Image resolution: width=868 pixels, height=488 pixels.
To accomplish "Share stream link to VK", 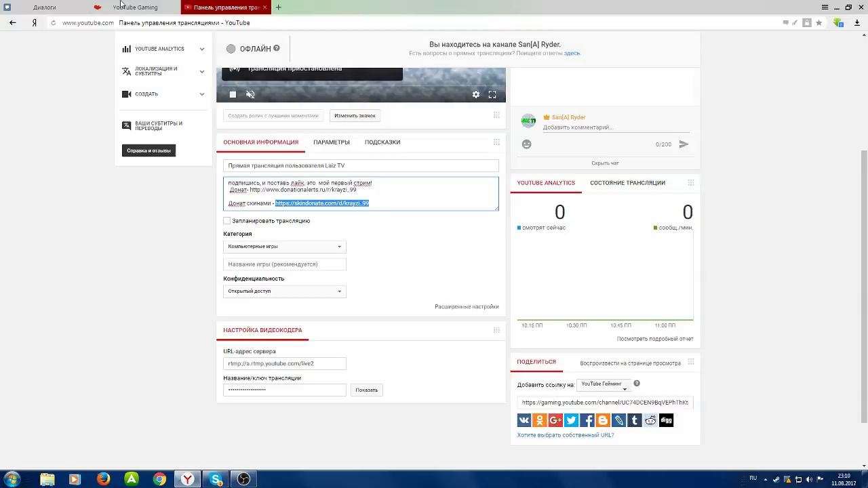I will pos(524,420).
